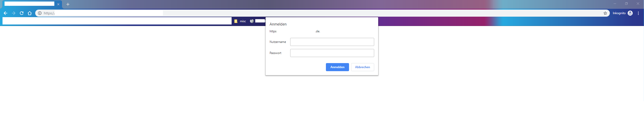
Task: Close the current browser tab
Action: point(58,4)
